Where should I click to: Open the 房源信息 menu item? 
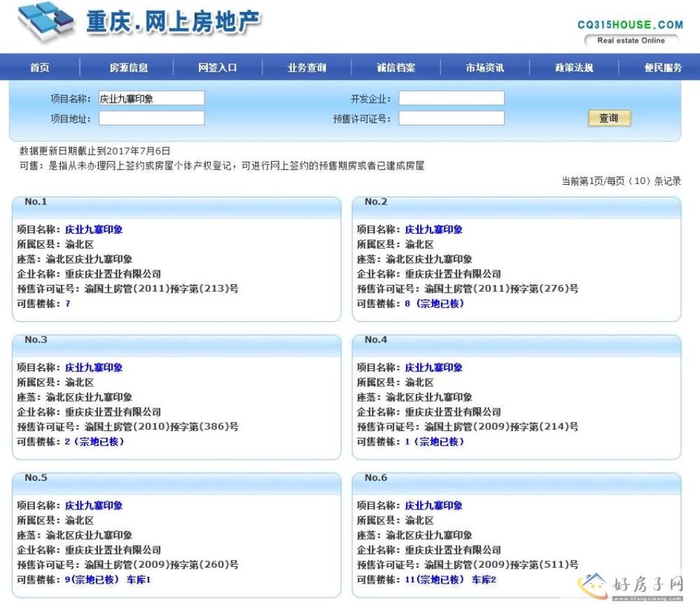click(129, 67)
